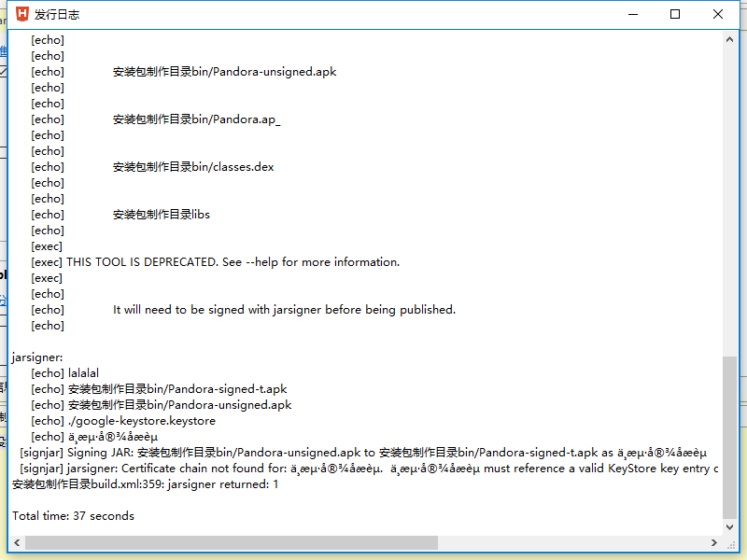Click the vertical scrollbar up arrow
747x560 pixels.
tap(729, 39)
